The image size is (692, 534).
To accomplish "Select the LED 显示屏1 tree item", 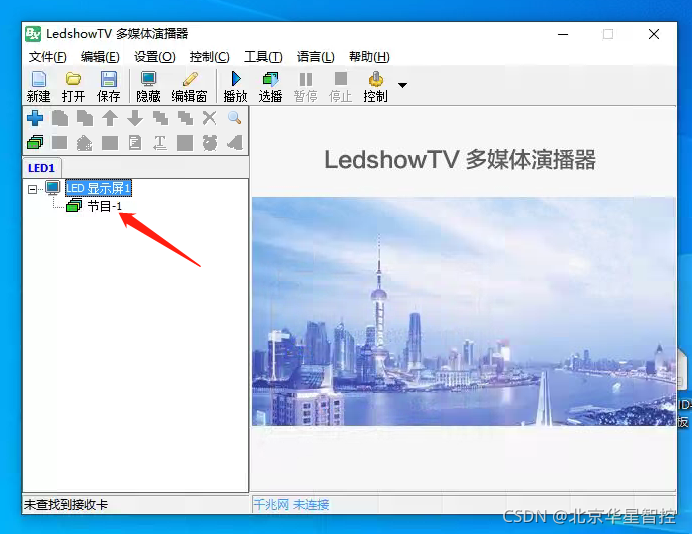I will 98,188.
